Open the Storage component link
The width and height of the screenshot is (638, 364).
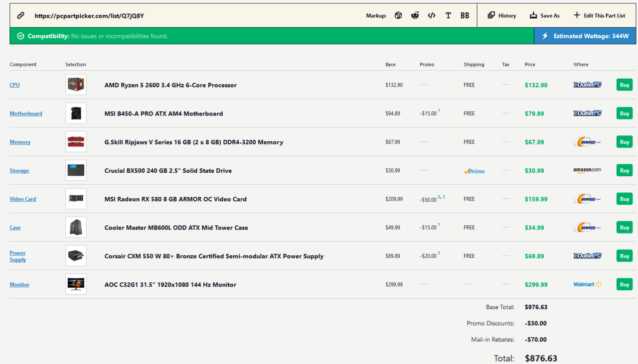pos(19,170)
